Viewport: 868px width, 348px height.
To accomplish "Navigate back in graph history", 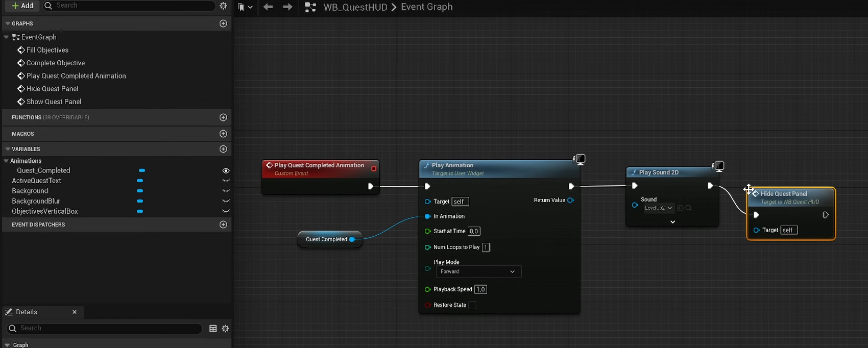I will 268,7.
